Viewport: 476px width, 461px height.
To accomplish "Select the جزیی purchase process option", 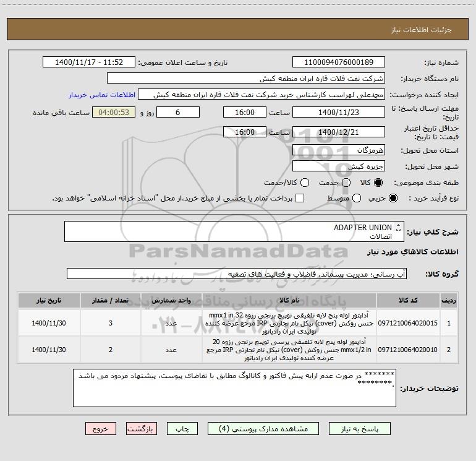I will (x=393, y=198).
